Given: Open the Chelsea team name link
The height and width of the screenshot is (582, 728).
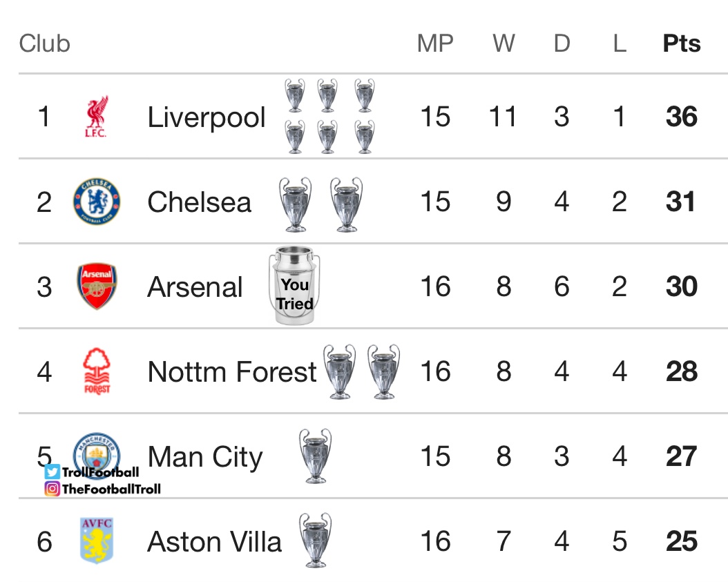Looking at the screenshot, I should click(x=200, y=202).
